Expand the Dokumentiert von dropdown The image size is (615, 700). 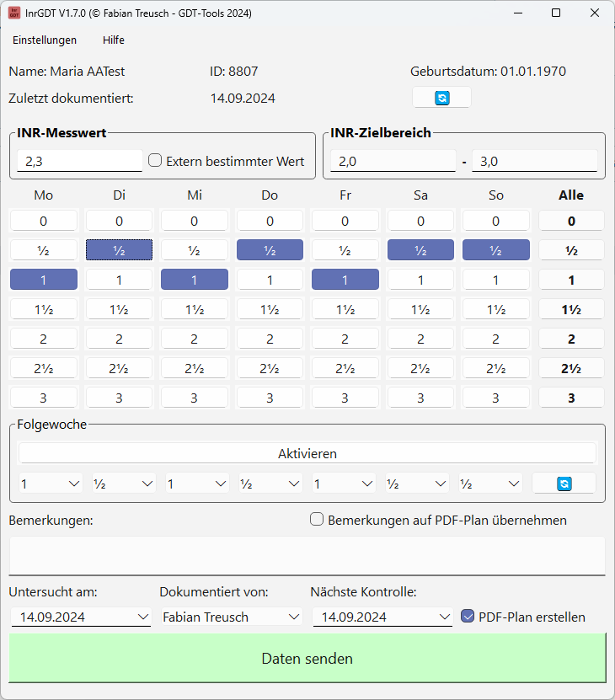(293, 617)
